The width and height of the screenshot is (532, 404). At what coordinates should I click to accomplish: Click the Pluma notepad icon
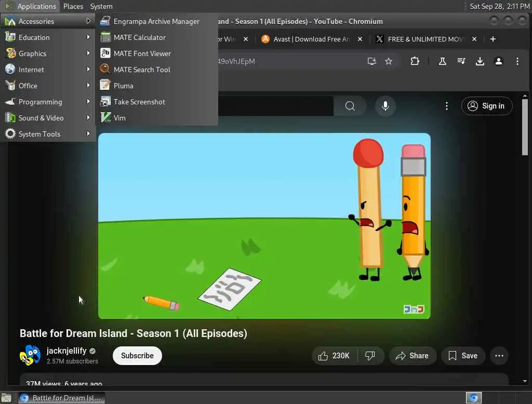tap(105, 86)
